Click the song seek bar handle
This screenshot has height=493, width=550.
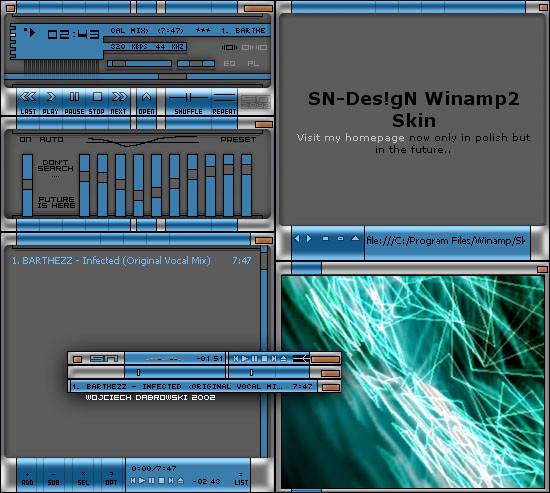(x=172, y=76)
